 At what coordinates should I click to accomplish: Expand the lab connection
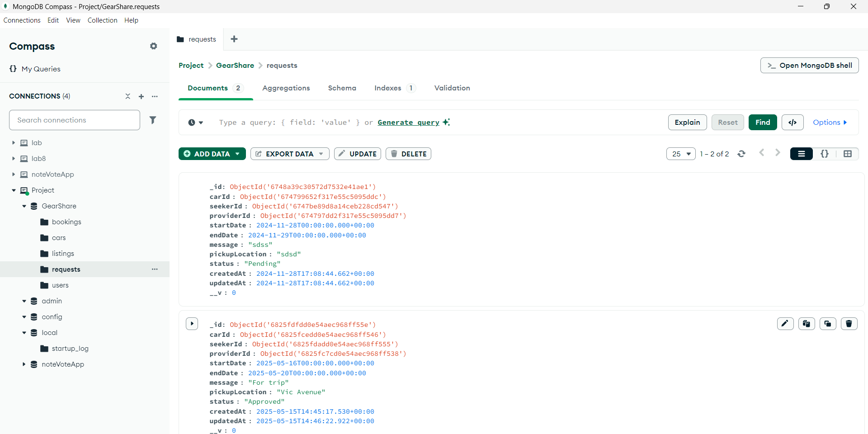14,143
